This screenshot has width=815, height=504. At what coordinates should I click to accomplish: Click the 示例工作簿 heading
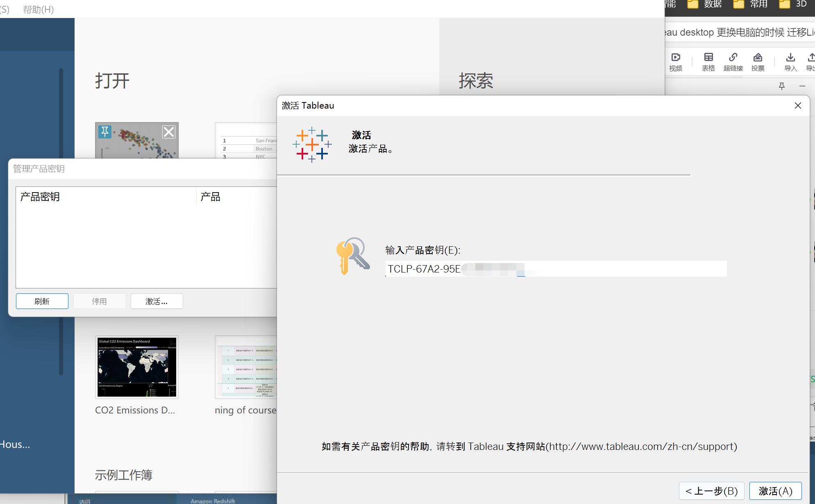(x=124, y=475)
